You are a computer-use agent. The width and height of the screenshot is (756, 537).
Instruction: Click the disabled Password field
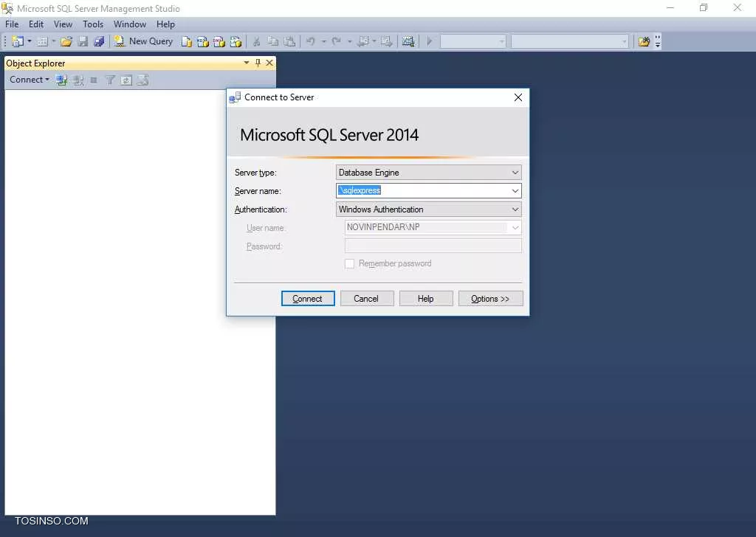[433, 246]
